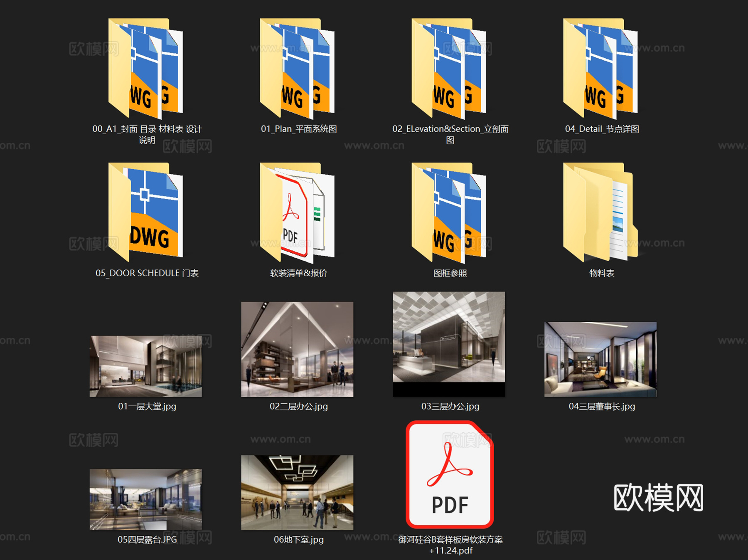Click the filename label 01一层大堂.jpg
This screenshot has height=560, width=748.
coord(148,407)
